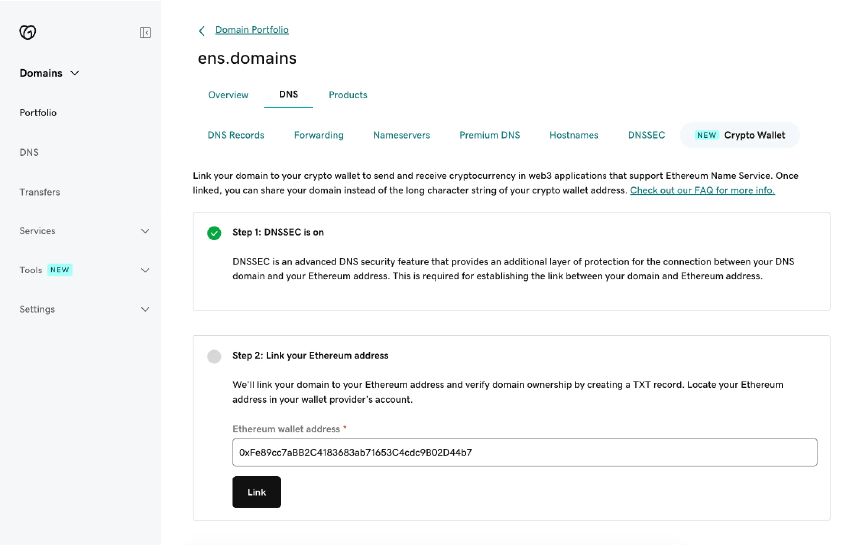
Task: Expand the Settings section chevron
Action: [x=145, y=309]
